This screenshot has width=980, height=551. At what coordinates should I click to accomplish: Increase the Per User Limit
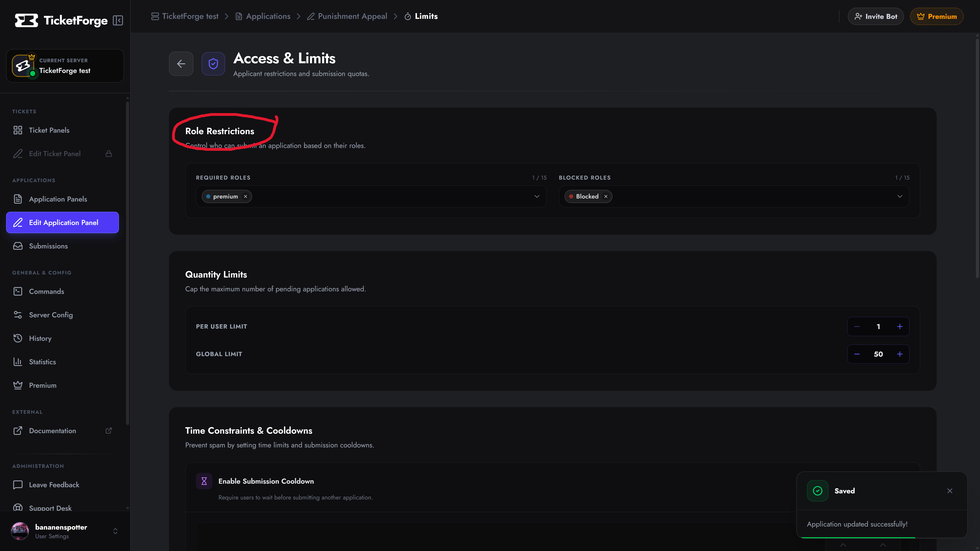[900, 327]
